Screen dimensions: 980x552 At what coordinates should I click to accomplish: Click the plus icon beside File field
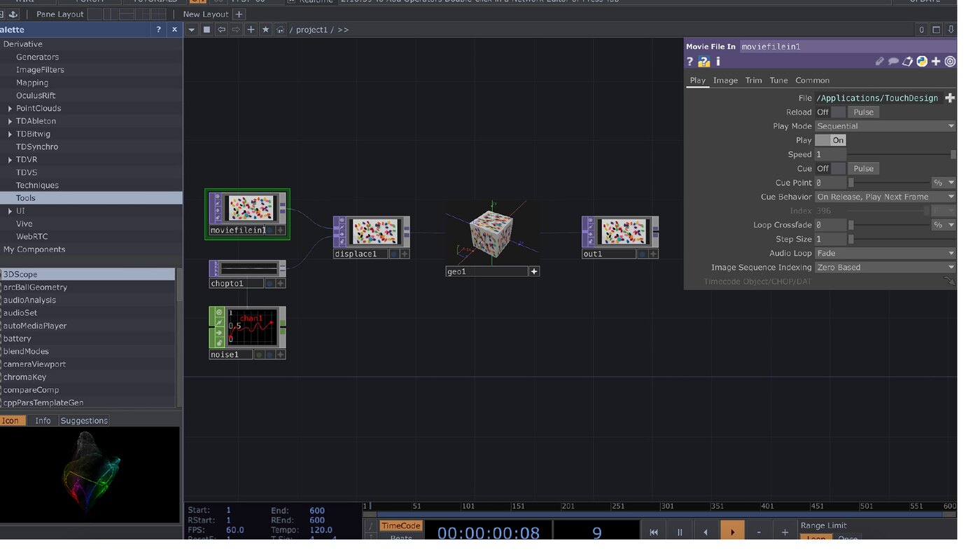(x=950, y=98)
